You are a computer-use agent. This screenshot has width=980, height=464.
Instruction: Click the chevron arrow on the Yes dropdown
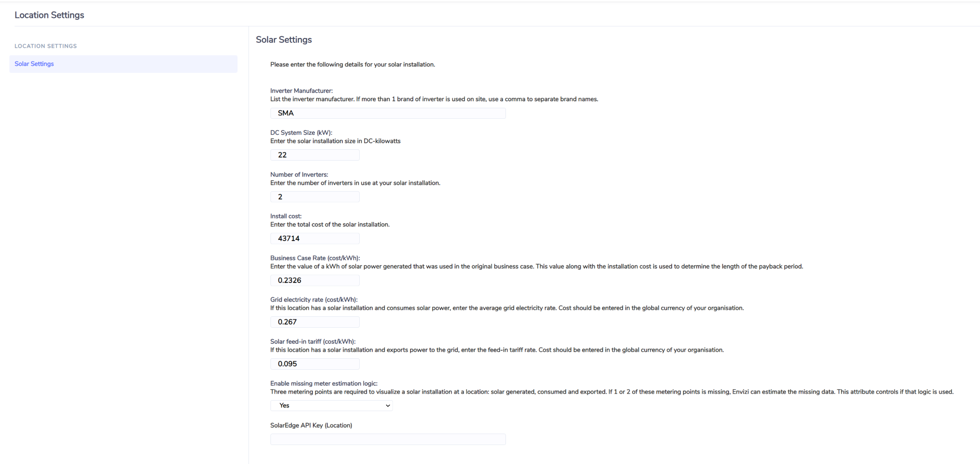(388, 406)
